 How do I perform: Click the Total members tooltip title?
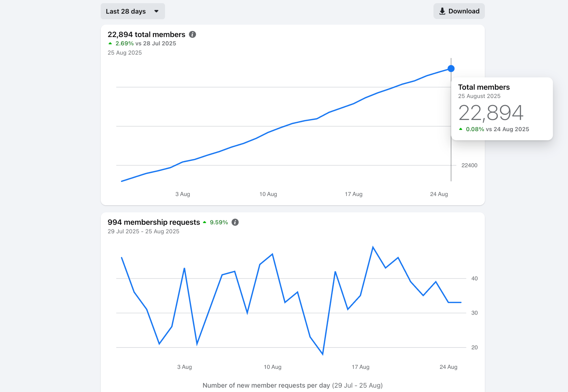tap(484, 87)
